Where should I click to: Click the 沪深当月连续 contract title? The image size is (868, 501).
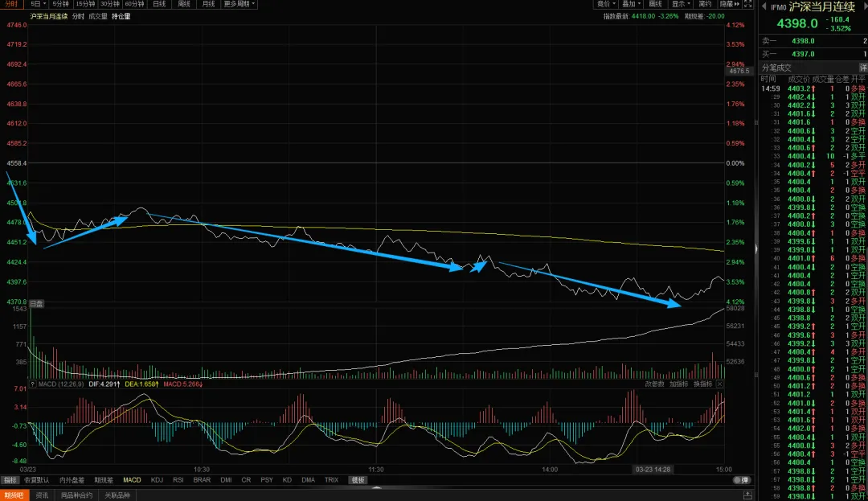(821, 7)
